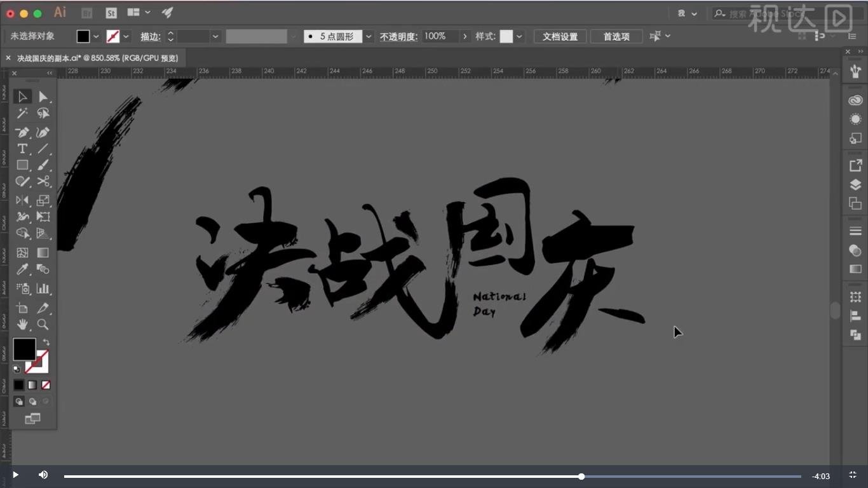Select the Pen tool
This screenshot has width=868, height=488.
click(22, 132)
